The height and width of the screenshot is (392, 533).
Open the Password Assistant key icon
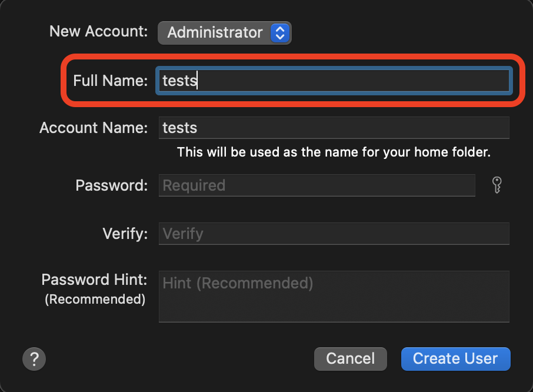[x=497, y=185]
